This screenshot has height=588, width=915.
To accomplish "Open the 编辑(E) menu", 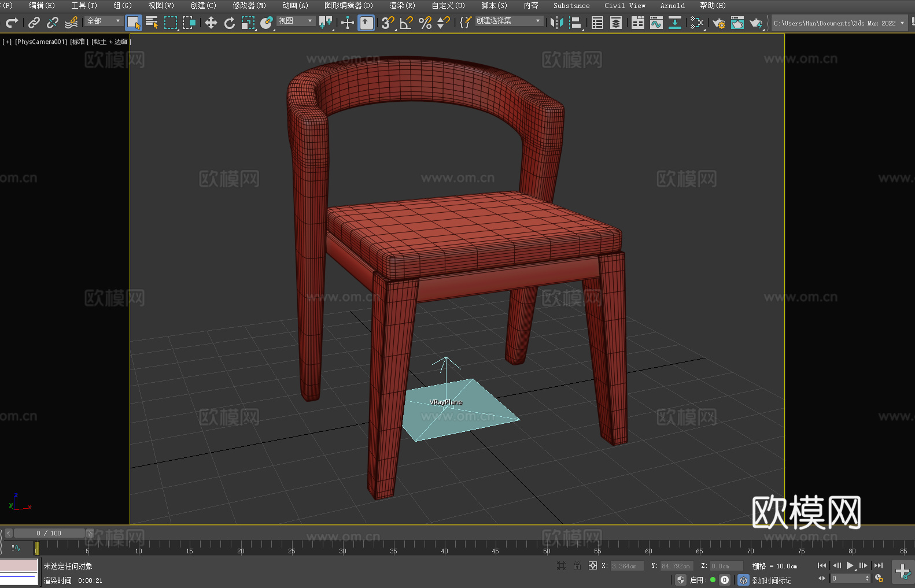I will pyautogui.click(x=42, y=5).
